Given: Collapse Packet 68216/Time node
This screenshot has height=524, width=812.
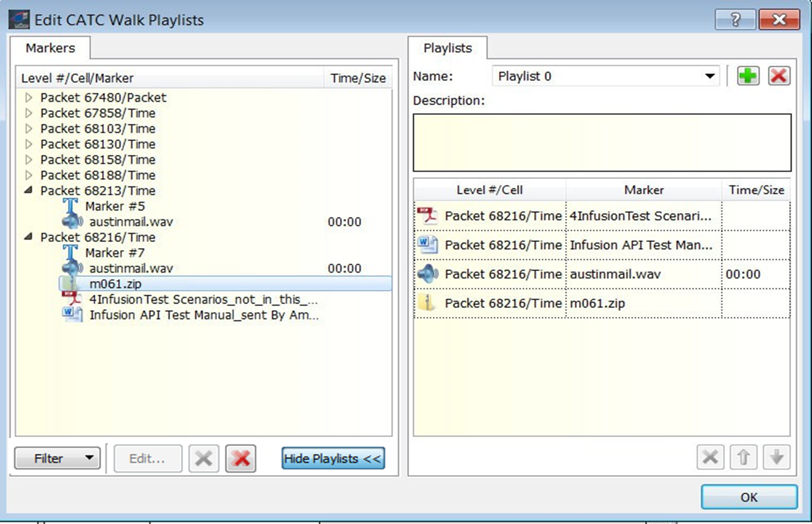Looking at the screenshot, I should tap(28, 237).
